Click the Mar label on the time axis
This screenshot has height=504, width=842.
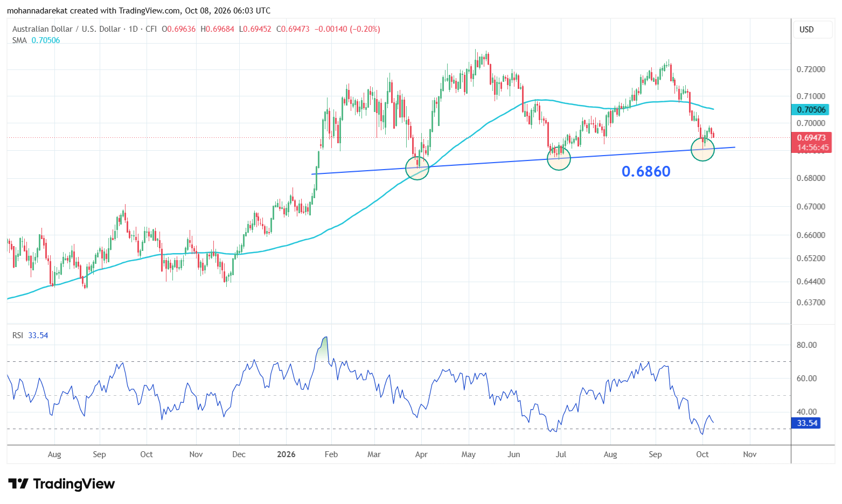tap(374, 454)
